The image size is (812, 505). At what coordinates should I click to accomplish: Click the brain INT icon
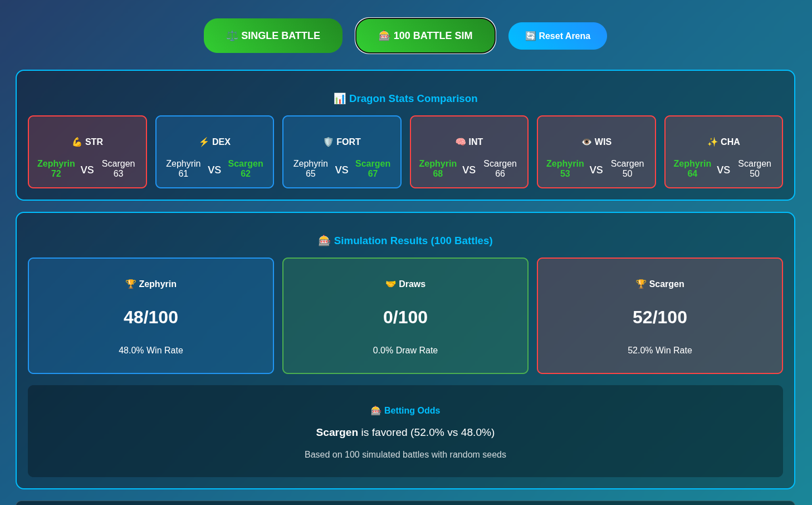(x=461, y=142)
